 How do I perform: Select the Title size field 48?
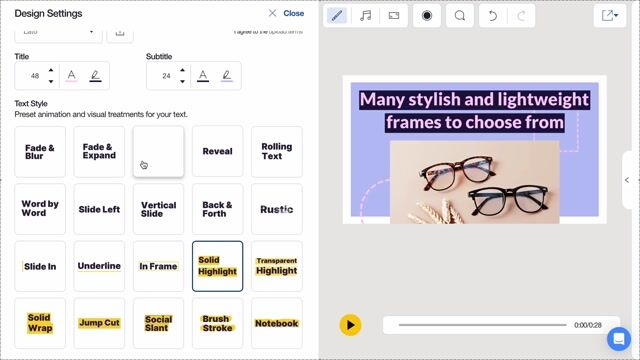[x=35, y=76]
